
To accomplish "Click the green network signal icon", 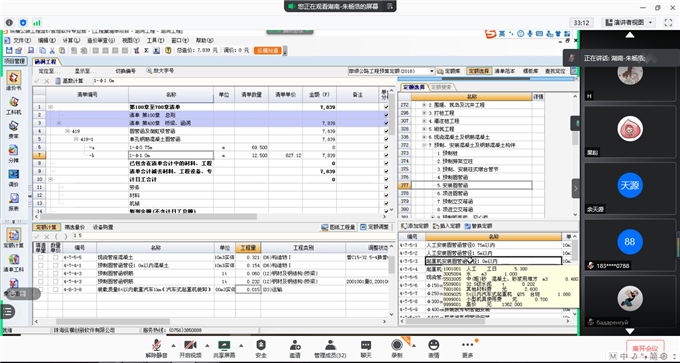I will 37,22.
